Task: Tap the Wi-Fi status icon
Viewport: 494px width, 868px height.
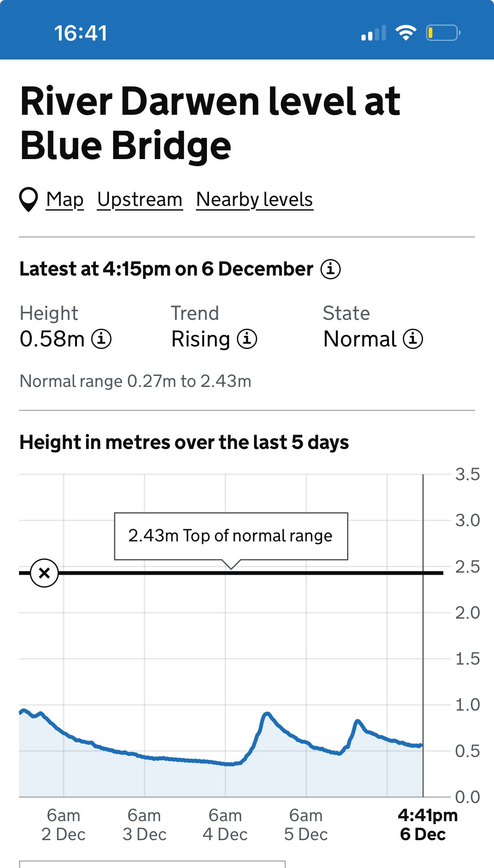Action: pos(406,33)
